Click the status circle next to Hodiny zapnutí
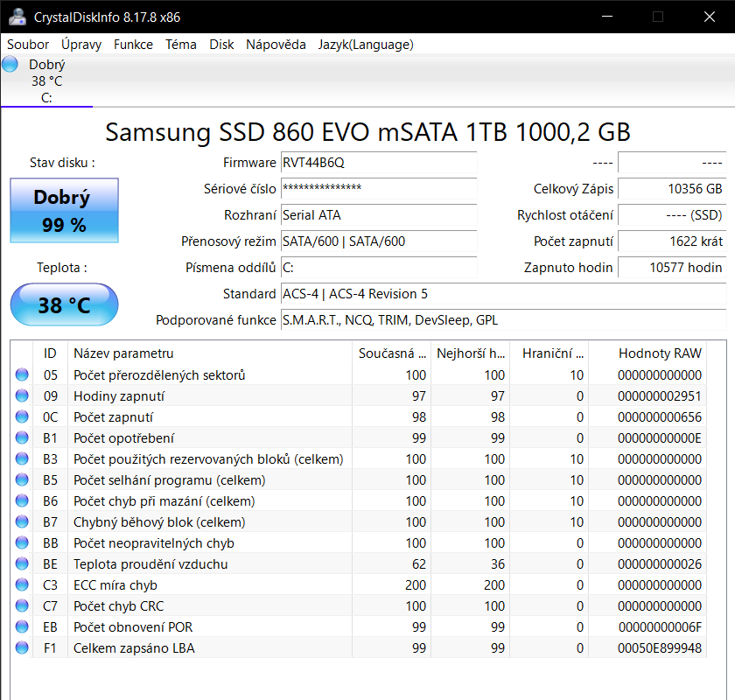Screen dimensions: 735x700 coord(22,395)
